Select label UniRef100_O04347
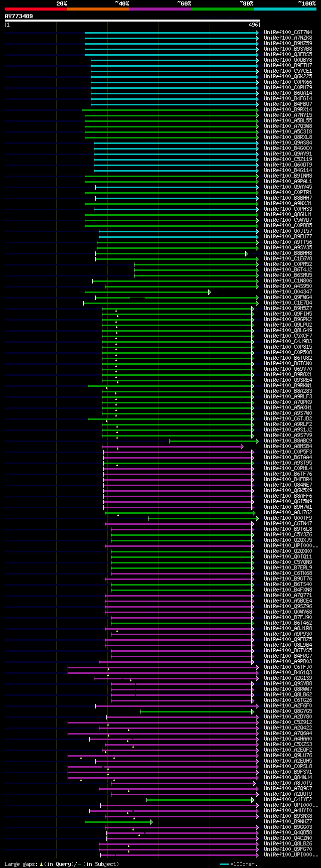 click(x=288, y=292)
